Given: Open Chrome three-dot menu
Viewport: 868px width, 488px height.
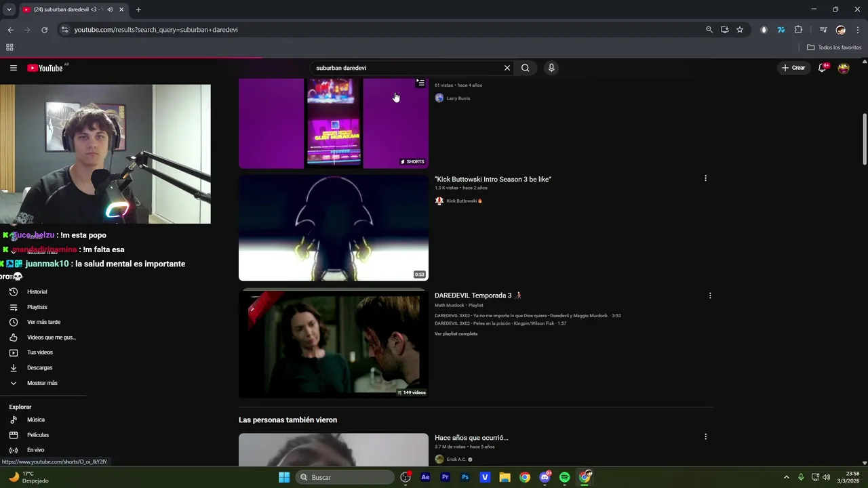Looking at the screenshot, I should tap(858, 30).
